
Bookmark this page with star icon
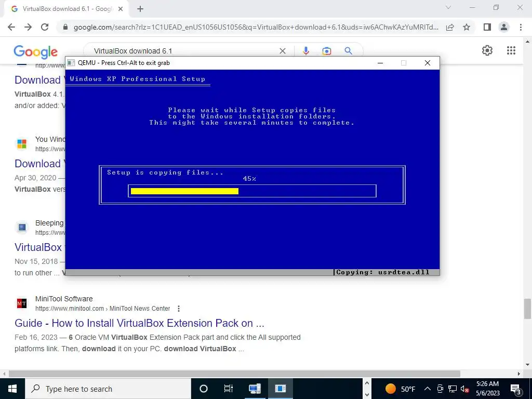(467, 27)
